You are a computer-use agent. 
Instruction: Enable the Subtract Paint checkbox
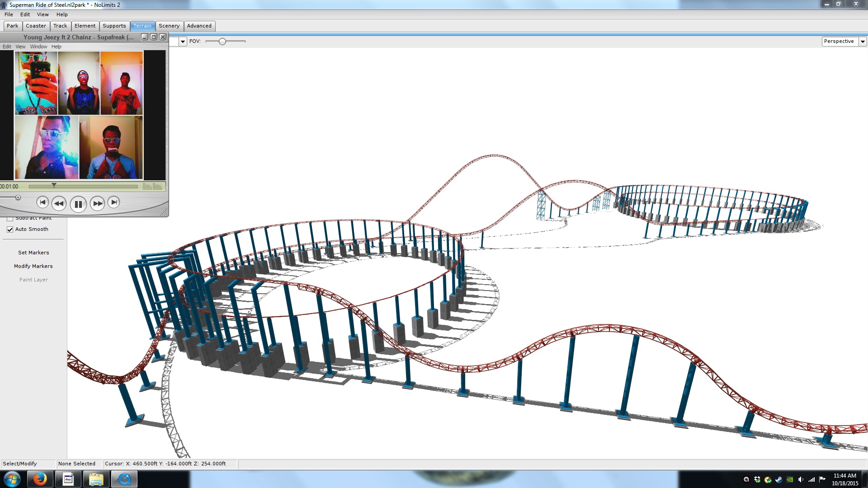pyautogui.click(x=10, y=218)
